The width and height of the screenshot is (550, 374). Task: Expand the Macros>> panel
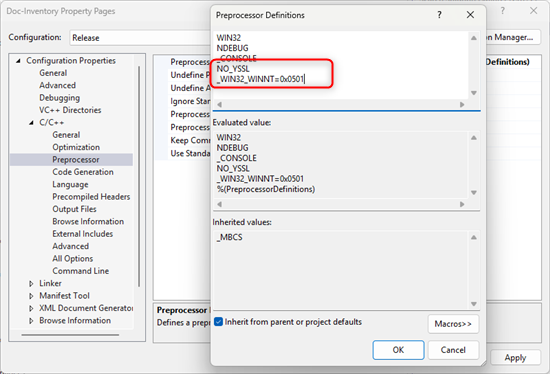click(453, 323)
